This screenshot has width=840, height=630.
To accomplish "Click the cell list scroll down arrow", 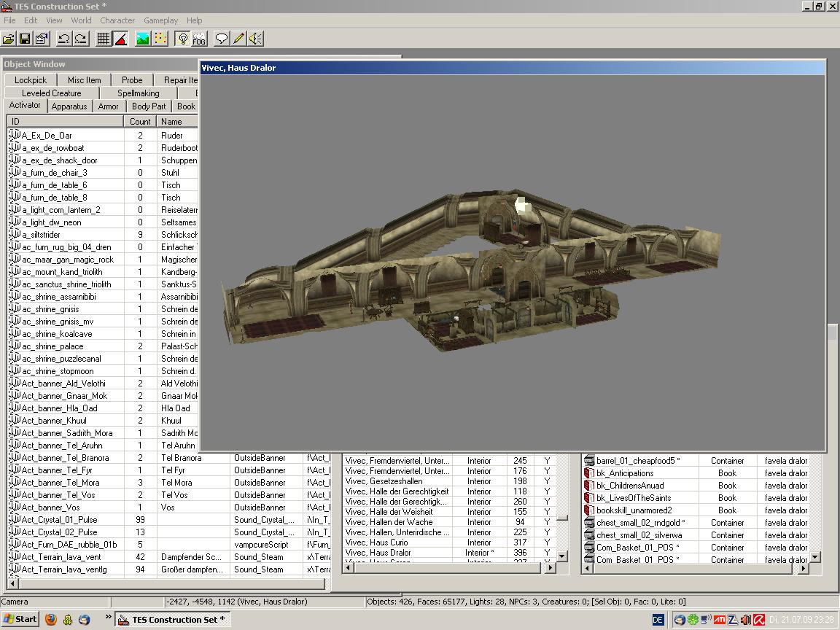I will tap(561, 556).
